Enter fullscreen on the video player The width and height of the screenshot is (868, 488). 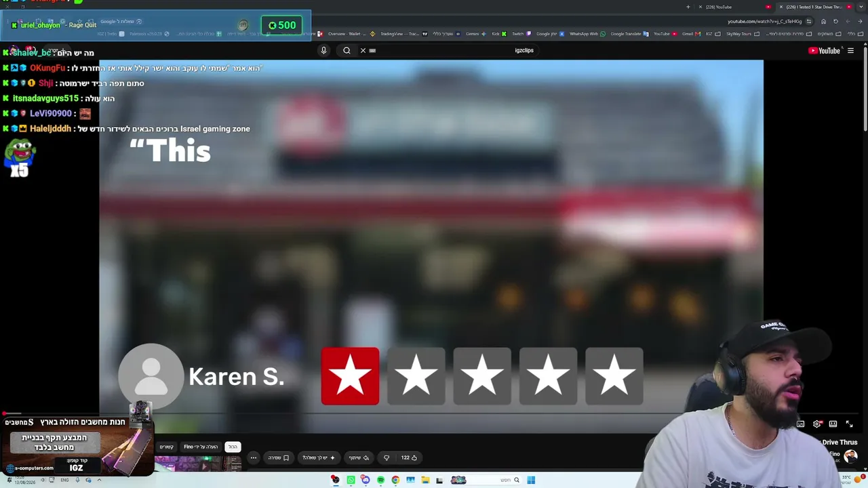tap(849, 424)
